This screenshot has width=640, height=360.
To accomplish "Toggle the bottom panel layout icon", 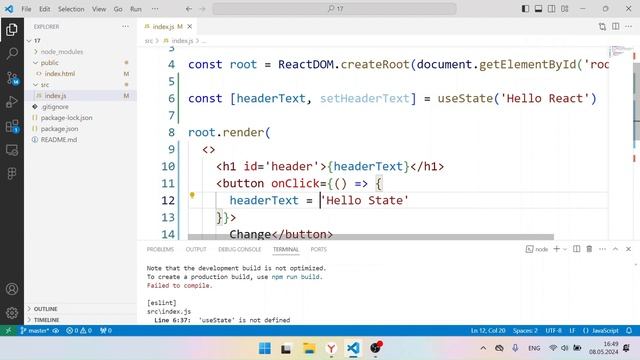I will pos(538,9).
